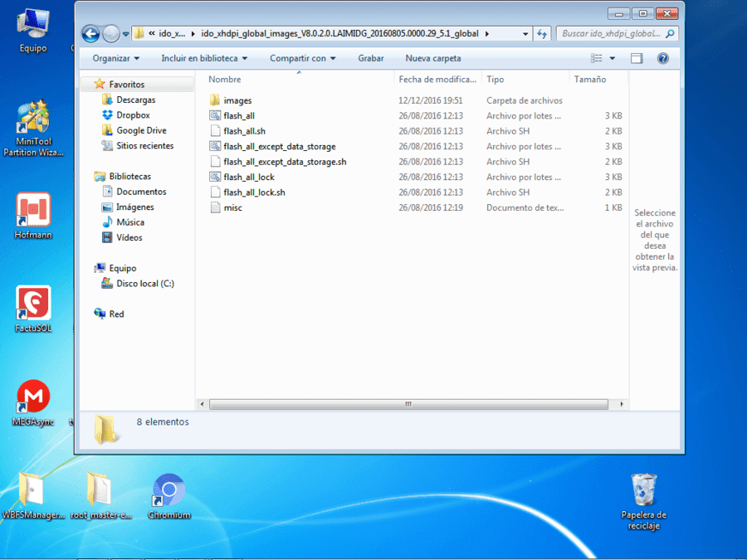Select desktop Equipo icon

tap(33, 31)
